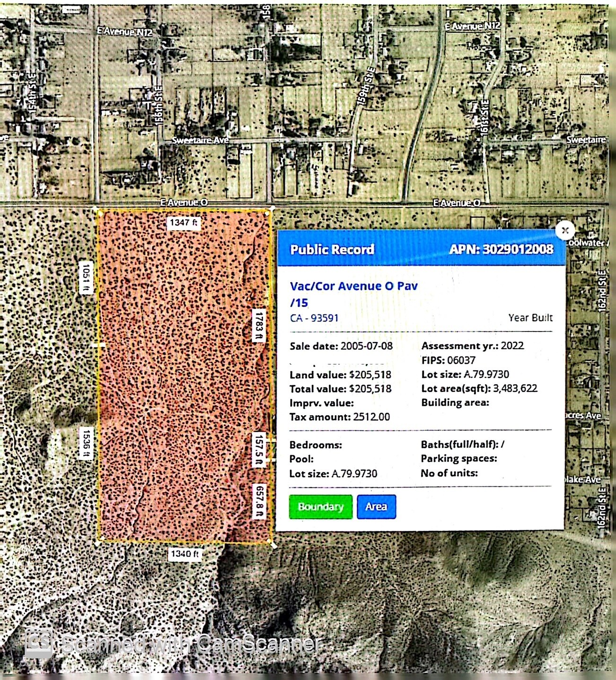This screenshot has width=616, height=680.
Task: Click the CA - 93591 zip code link
Action: [x=314, y=318]
